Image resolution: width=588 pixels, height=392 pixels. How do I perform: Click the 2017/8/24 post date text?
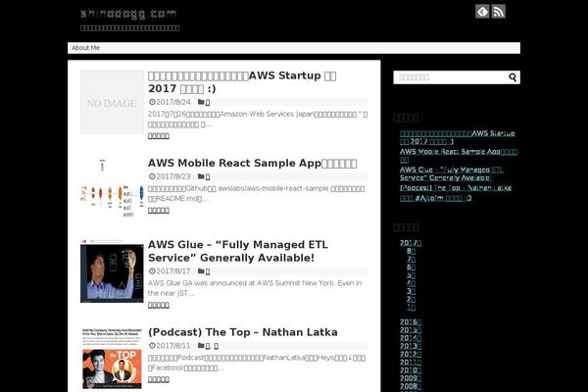(x=172, y=102)
